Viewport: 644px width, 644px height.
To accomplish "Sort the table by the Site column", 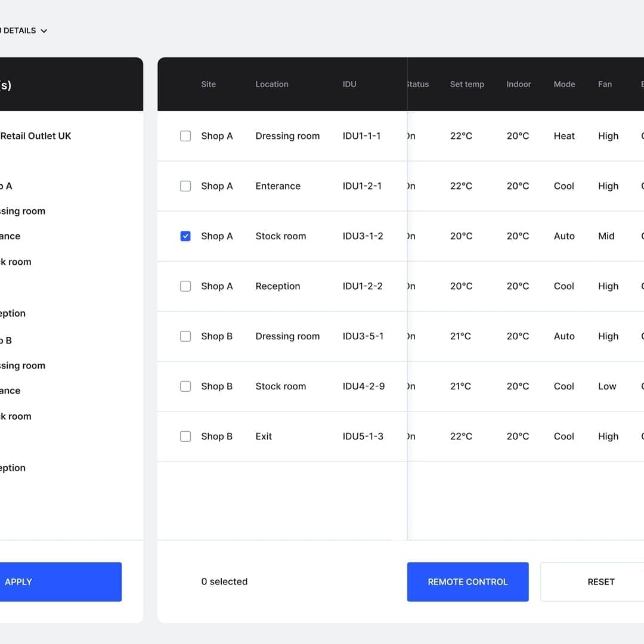I will [208, 84].
